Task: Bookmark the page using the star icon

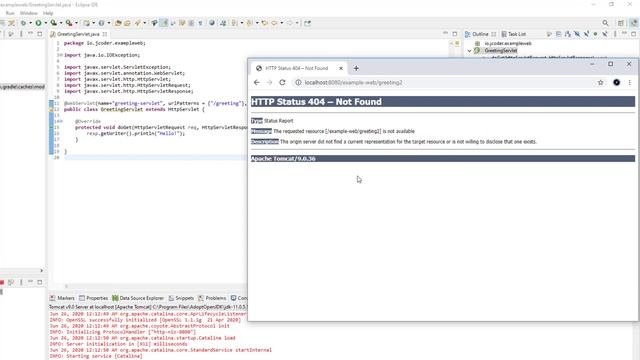Action: coord(600,82)
